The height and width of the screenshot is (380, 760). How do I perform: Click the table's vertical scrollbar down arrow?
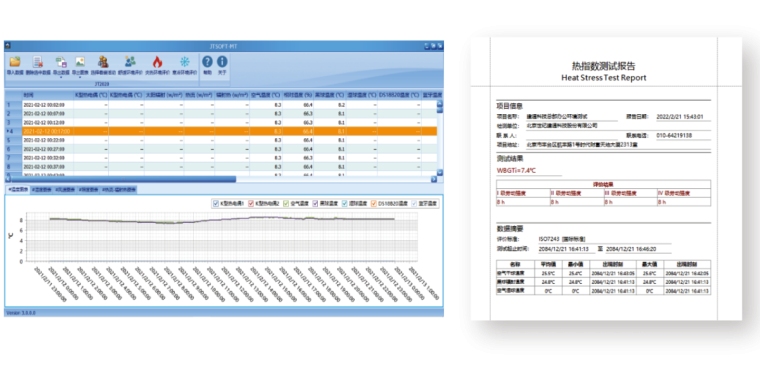(440, 173)
